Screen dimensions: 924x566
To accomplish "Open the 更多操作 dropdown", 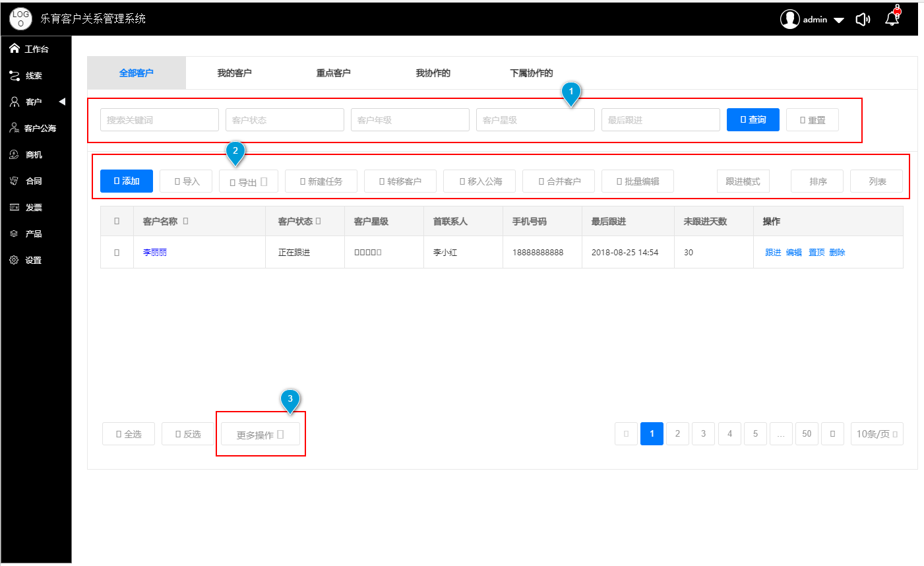I will click(261, 435).
